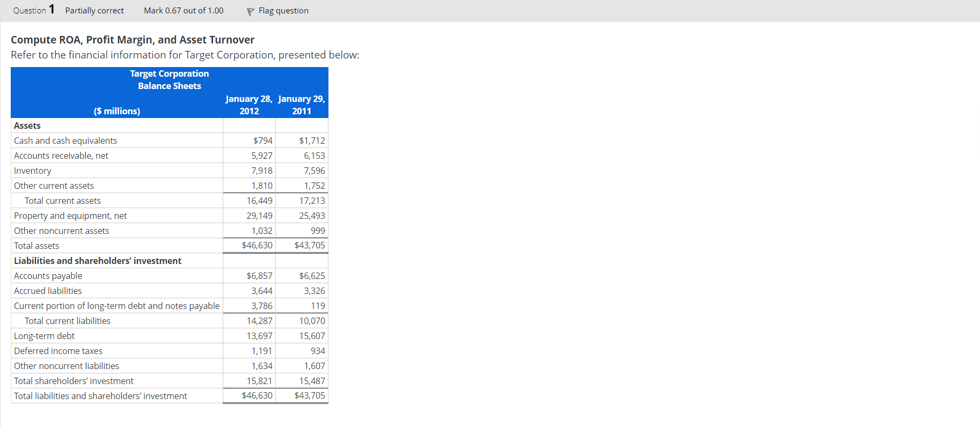Viewport: 980px width, 427px height.
Task: Click the 13,697 long-term debt value
Action: point(260,336)
